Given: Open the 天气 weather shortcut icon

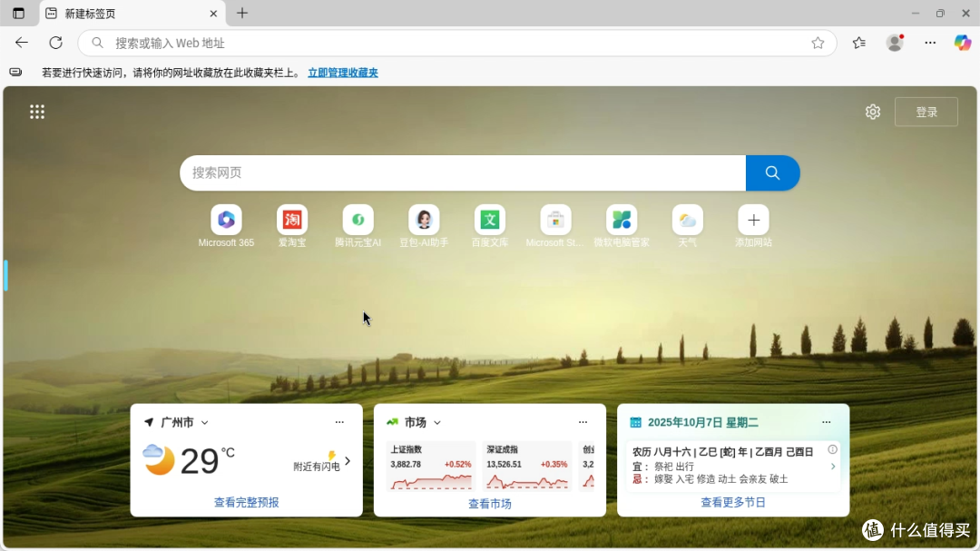Looking at the screenshot, I should (x=687, y=220).
